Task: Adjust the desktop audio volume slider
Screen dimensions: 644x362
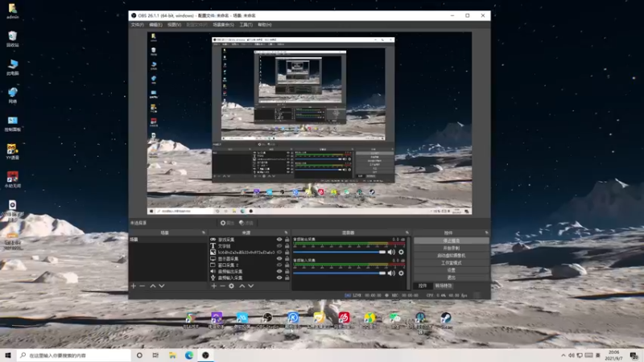Action: point(340,252)
